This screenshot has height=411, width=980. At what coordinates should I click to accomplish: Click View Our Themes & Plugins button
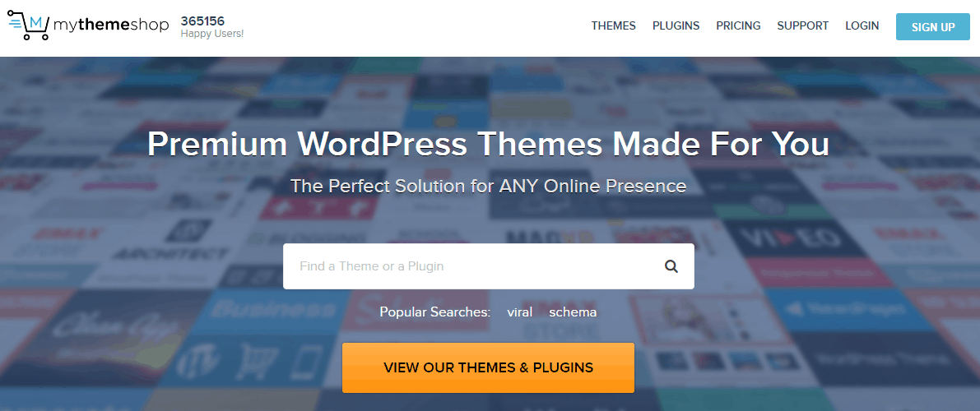[x=488, y=367]
